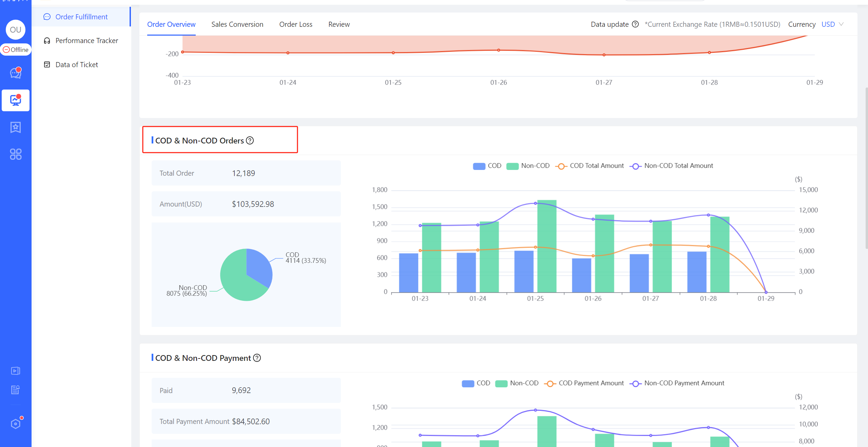
Task: Click the COD & Non-COD Orders heading
Action: [199, 140]
